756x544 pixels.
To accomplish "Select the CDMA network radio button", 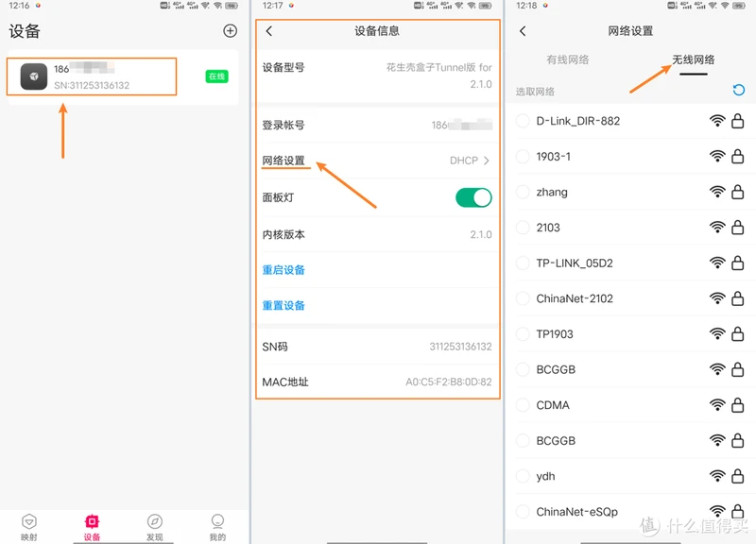I will (523, 405).
